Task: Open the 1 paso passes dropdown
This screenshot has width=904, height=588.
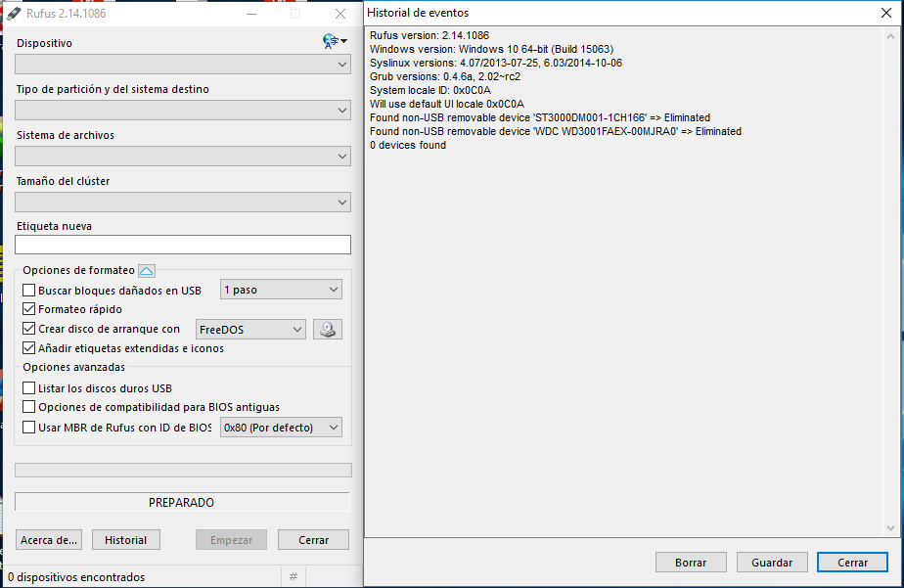Action: pos(281,290)
